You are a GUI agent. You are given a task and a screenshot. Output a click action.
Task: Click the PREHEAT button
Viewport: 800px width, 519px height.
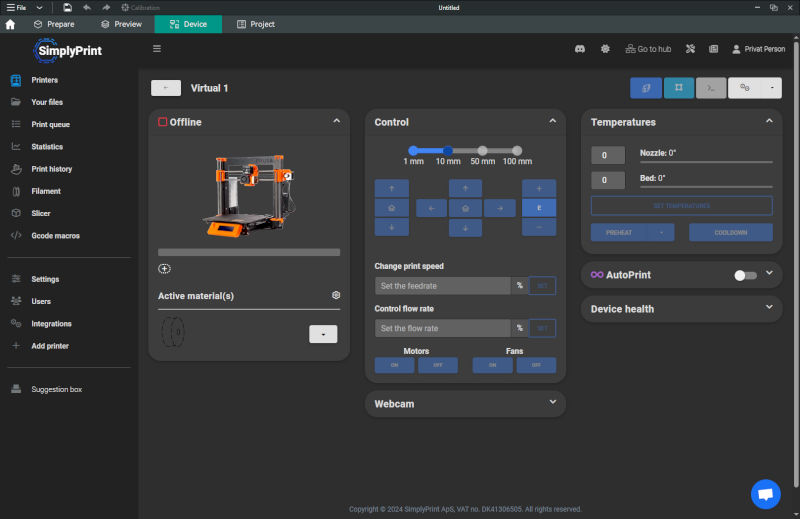(619, 232)
